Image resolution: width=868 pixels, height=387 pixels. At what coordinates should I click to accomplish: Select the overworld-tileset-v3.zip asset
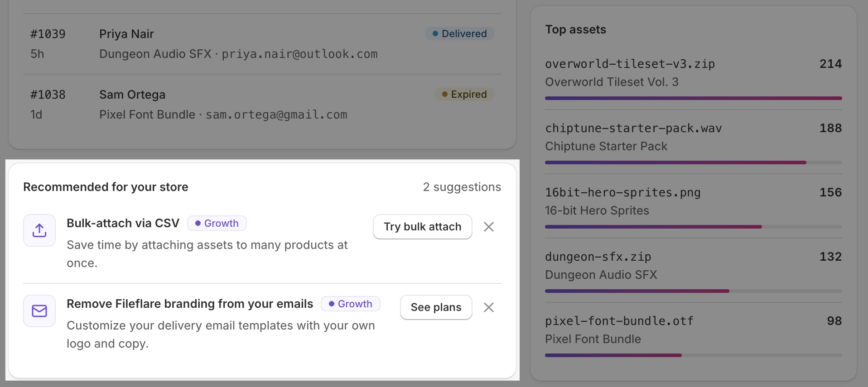click(x=630, y=64)
